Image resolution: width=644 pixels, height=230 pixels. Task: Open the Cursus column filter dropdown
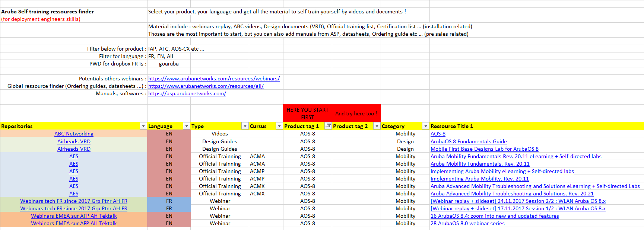[279, 126]
